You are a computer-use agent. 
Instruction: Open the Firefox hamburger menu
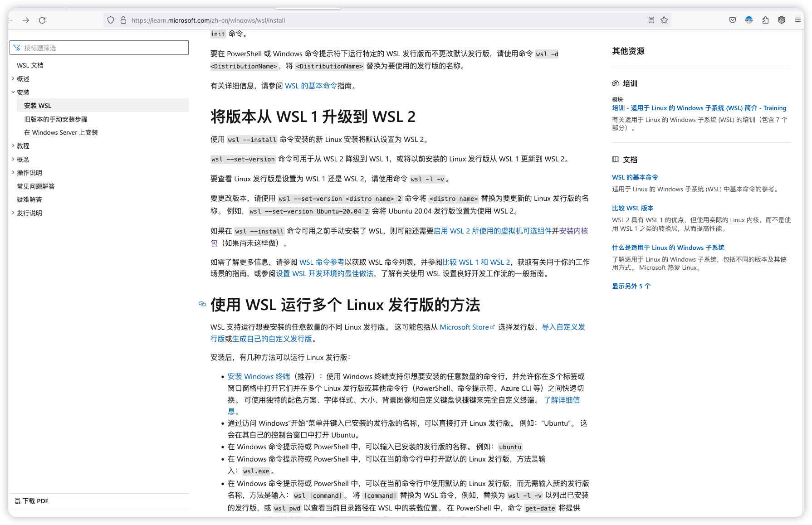(797, 20)
